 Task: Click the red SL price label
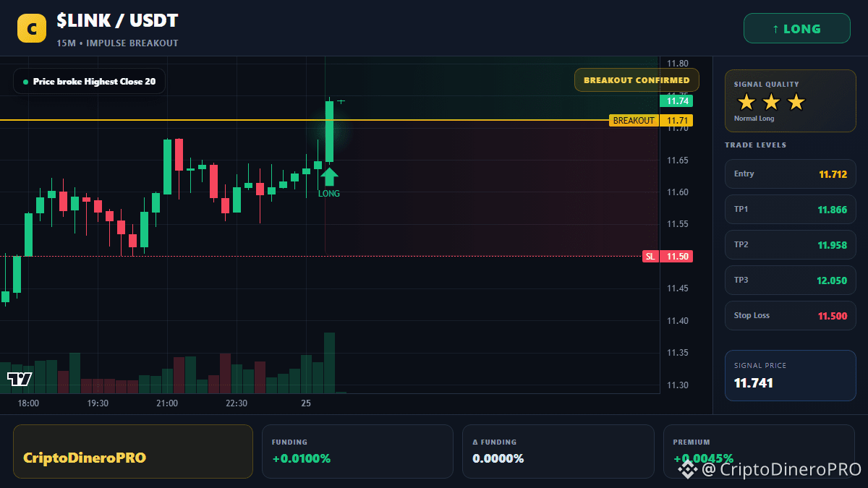667,256
